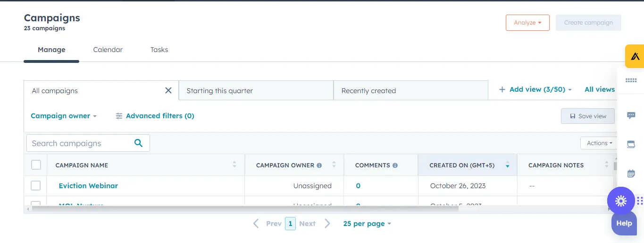644x243 pixels.
Task: Open the 25 per page dropdown
Action: pyautogui.click(x=367, y=224)
